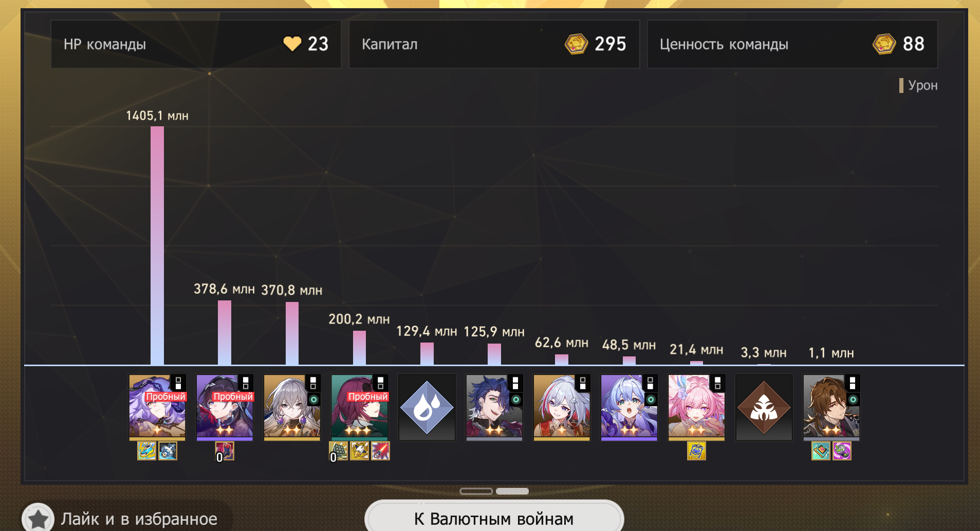This screenshot has height=531, width=980.
Task: Click the purple ring item under the last character
Action: (x=842, y=451)
